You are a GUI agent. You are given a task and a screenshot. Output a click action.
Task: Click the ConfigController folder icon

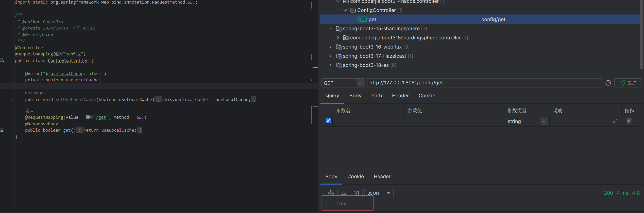pyautogui.click(x=353, y=10)
